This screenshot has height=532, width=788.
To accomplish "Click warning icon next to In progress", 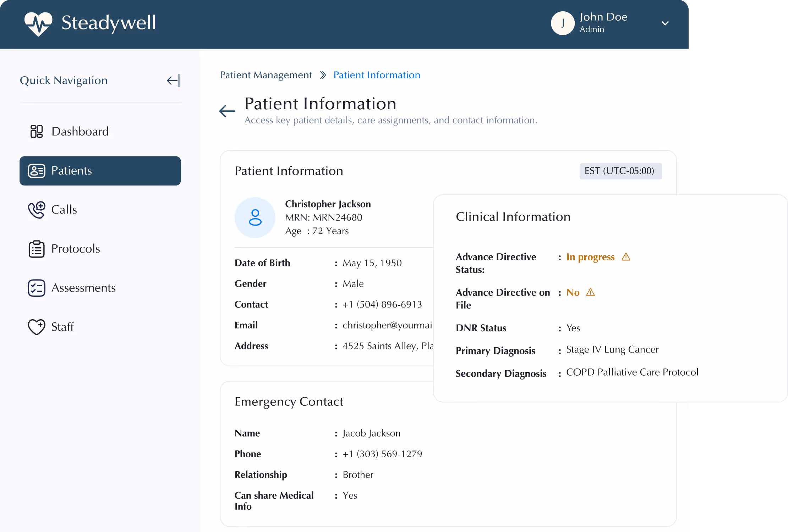I will click(x=626, y=257).
